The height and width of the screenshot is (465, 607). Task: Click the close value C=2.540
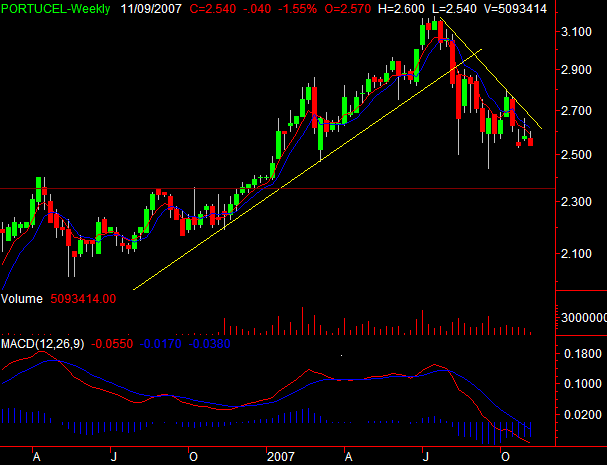pyautogui.click(x=213, y=9)
